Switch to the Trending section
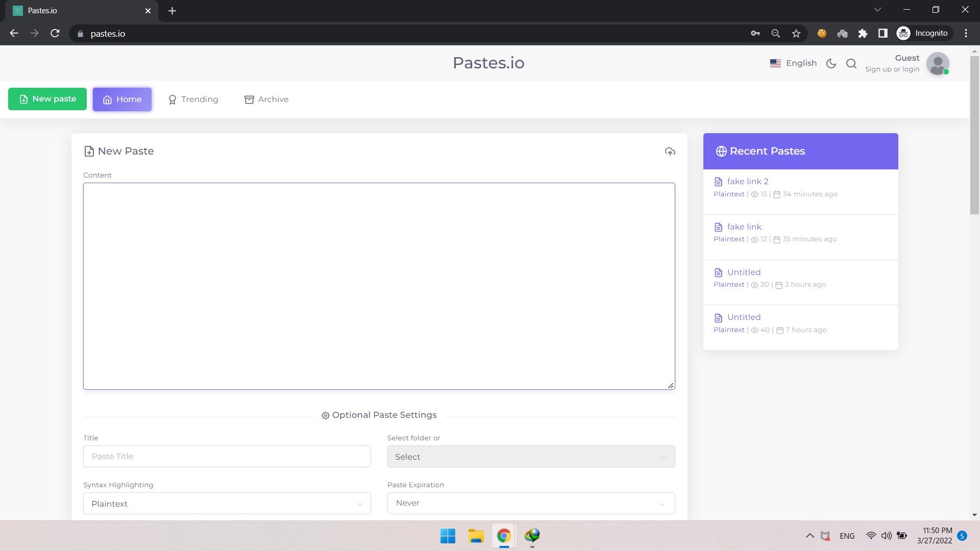 point(193,99)
